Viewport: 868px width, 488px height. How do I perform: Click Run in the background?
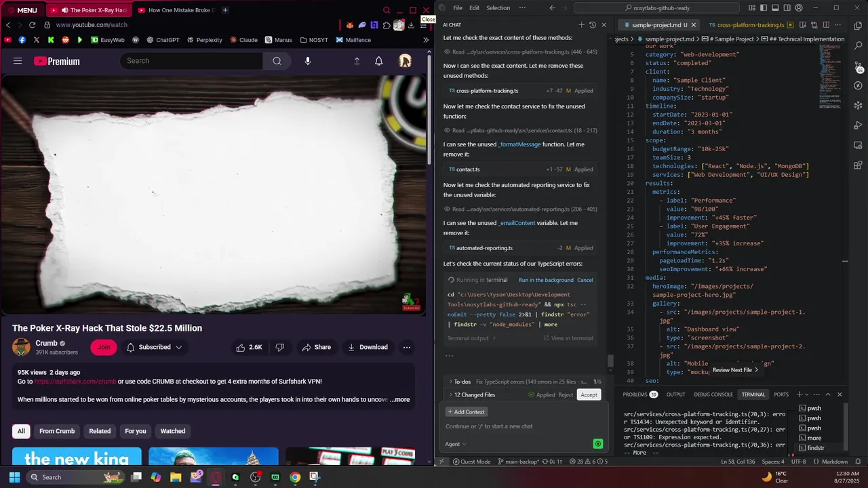pyautogui.click(x=546, y=280)
